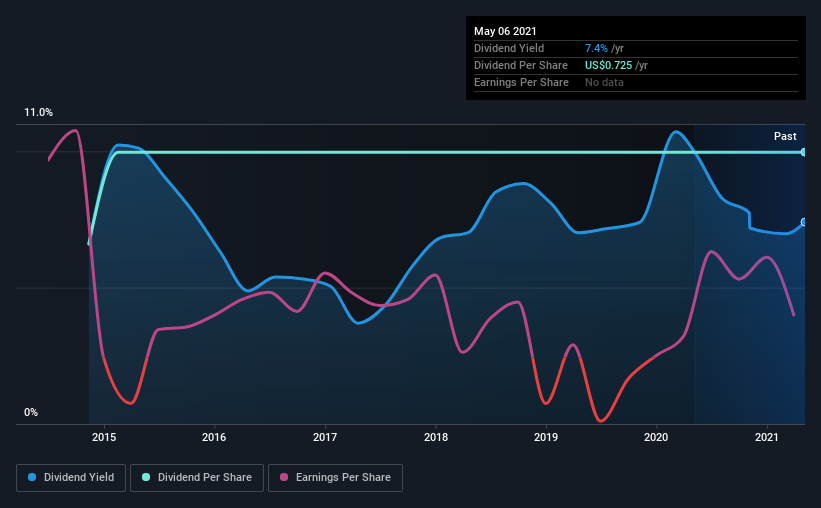Select the 2018 label on the x-axis

(x=436, y=437)
